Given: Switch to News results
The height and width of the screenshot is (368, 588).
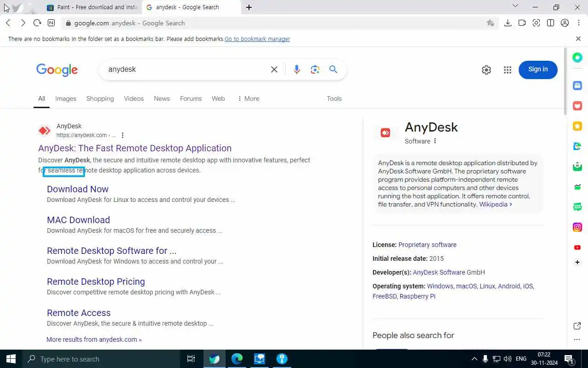Looking at the screenshot, I should (162, 98).
